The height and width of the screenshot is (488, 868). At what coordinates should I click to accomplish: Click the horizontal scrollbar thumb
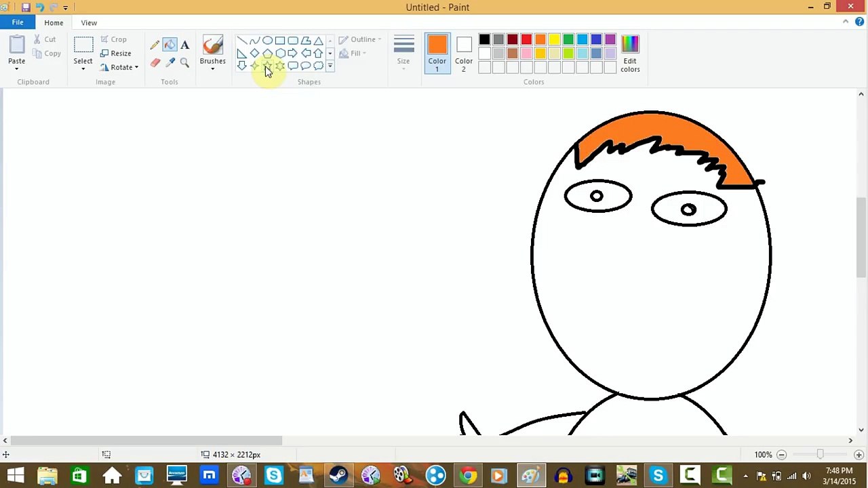click(146, 441)
